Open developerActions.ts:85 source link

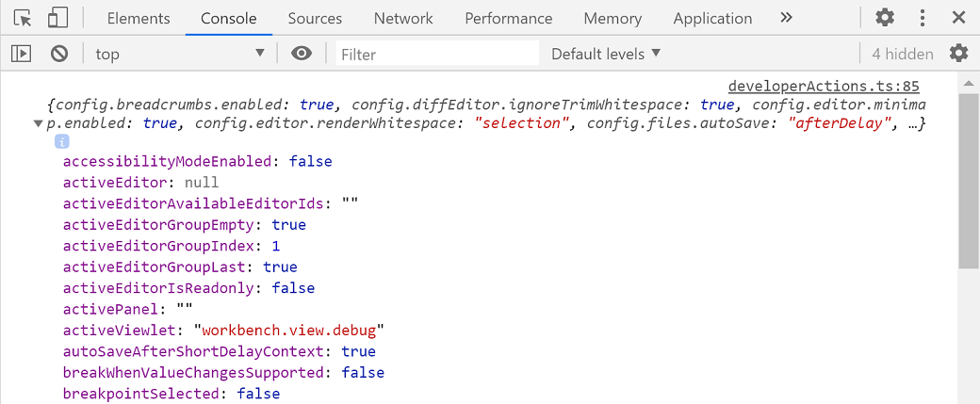[823, 87]
